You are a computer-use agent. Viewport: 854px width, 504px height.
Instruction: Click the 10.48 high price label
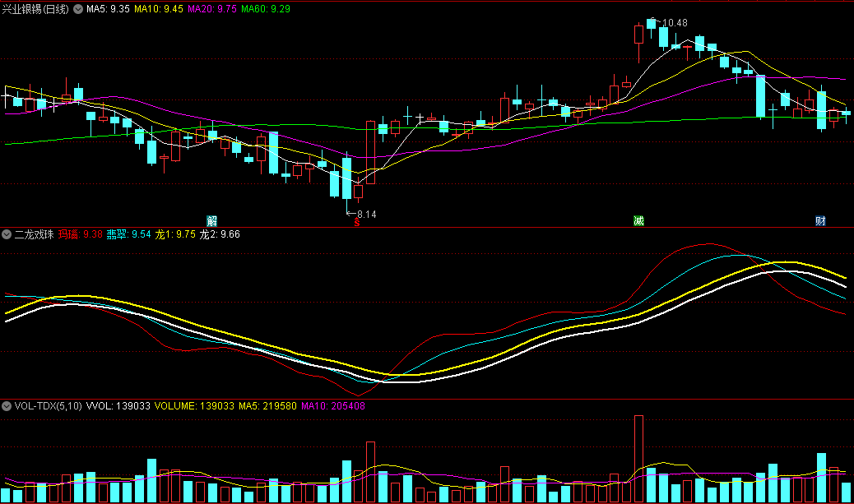(x=675, y=23)
